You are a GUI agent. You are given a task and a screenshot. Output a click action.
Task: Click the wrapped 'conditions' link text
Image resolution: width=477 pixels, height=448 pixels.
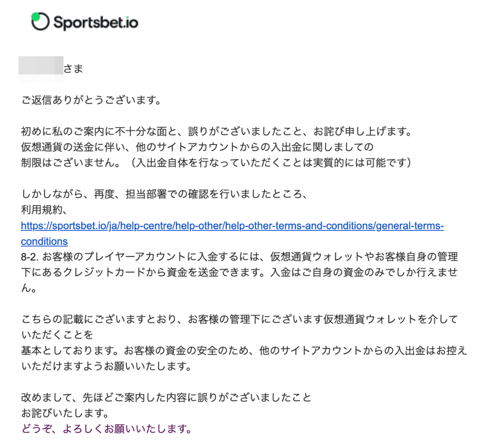[44, 242]
